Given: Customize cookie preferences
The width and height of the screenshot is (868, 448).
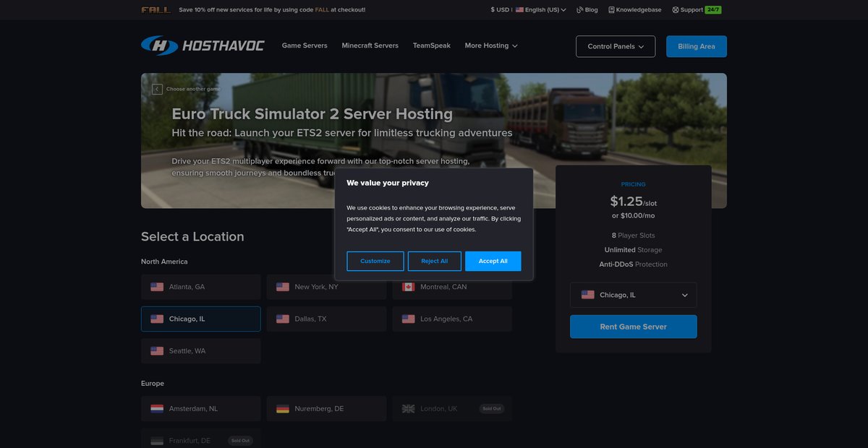Looking at the screenshot, I should coord(375,261).
